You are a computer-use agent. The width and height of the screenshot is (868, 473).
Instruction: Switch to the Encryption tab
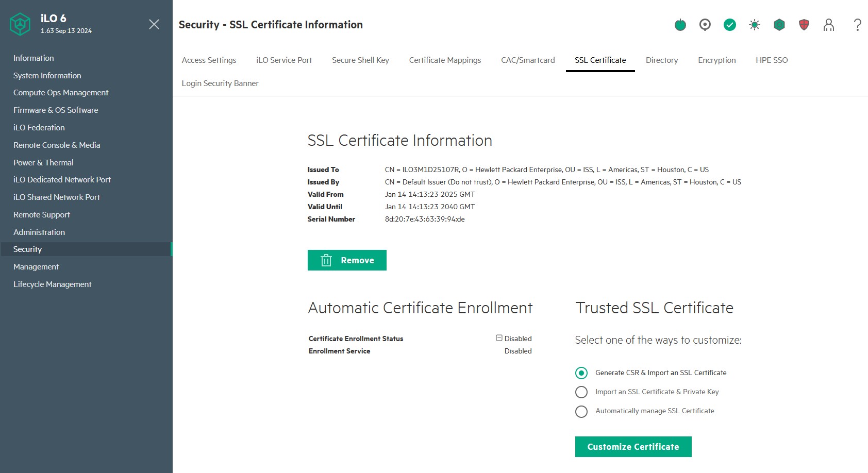click(716, 60)
